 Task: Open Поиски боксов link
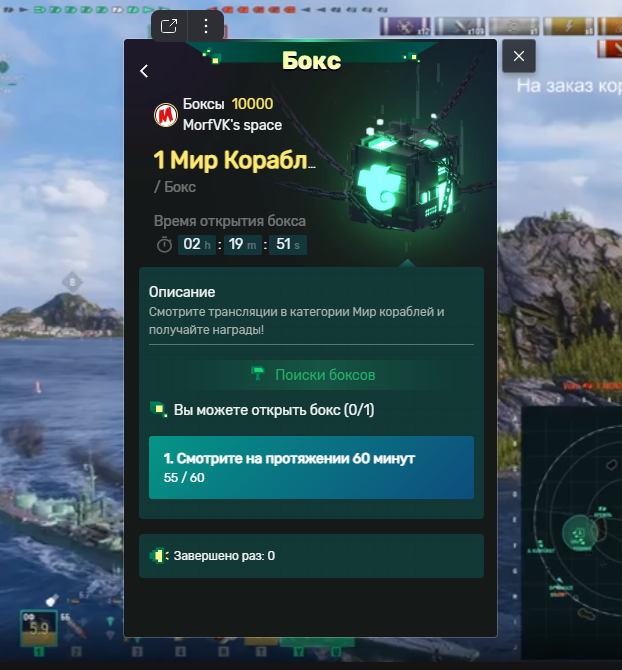[325, 375]
